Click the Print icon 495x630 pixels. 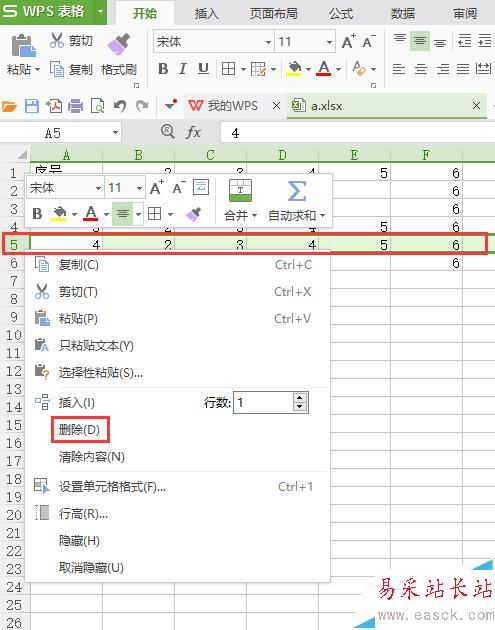76,106
